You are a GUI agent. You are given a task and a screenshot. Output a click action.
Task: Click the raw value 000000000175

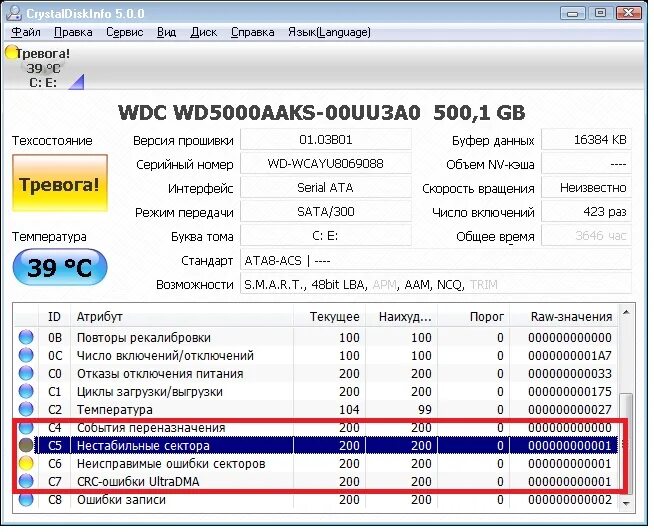click(569, 391)
